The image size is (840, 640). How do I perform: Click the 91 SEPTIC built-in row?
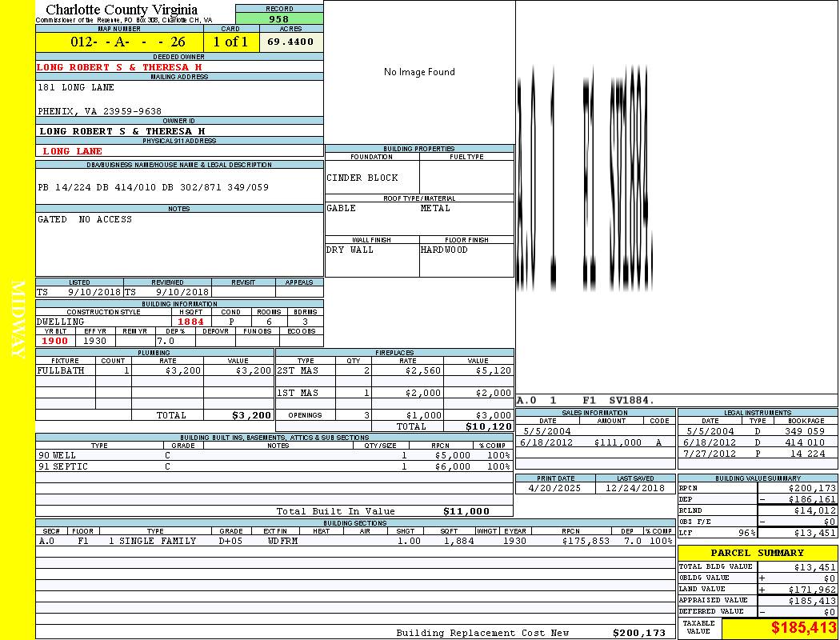(x=274, y=466)
